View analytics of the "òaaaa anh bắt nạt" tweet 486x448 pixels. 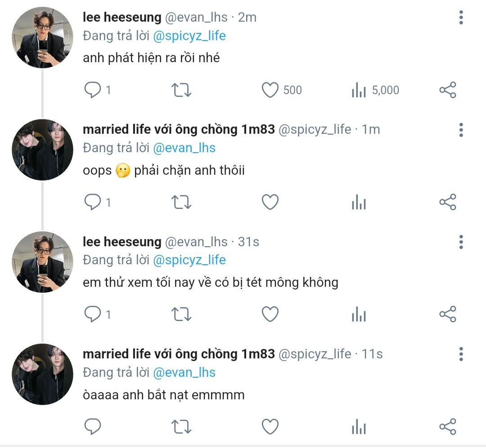click(359, 426)
